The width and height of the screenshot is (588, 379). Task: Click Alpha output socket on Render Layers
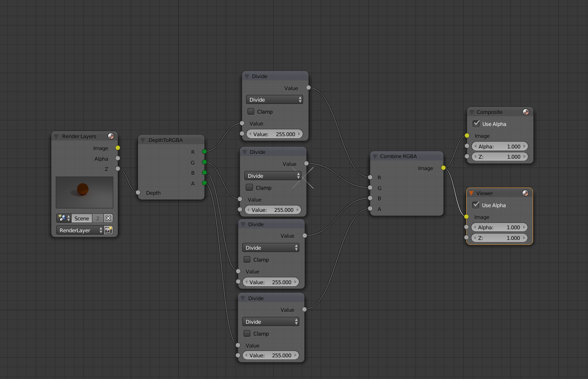pyautogui.click(x=118, y=158)
